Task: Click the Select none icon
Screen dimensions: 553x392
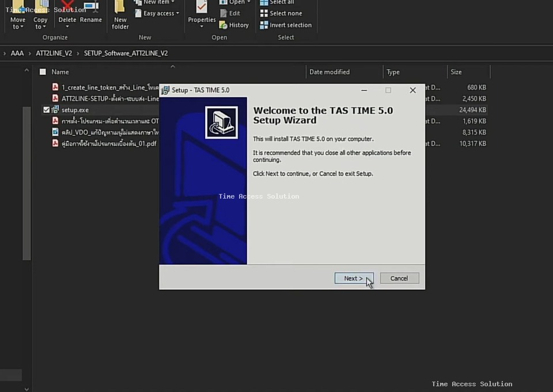Action: pos(264,13)
